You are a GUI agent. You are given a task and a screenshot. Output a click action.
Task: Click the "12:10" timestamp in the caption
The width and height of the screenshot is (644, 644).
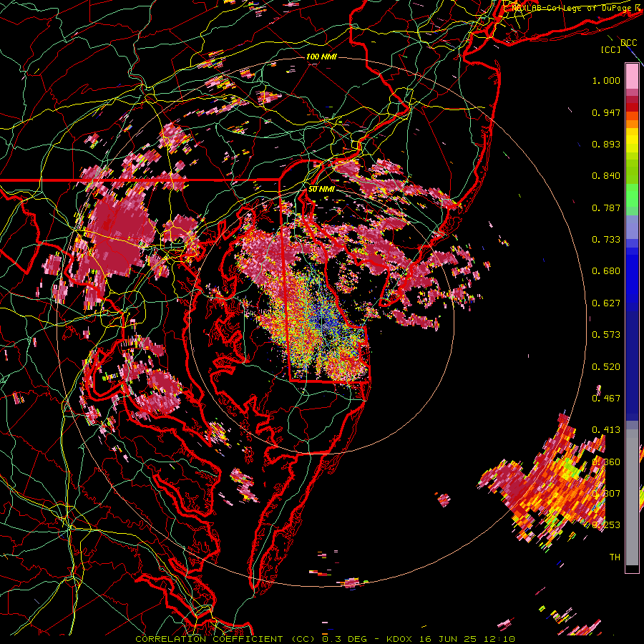[x=499, y=639]
